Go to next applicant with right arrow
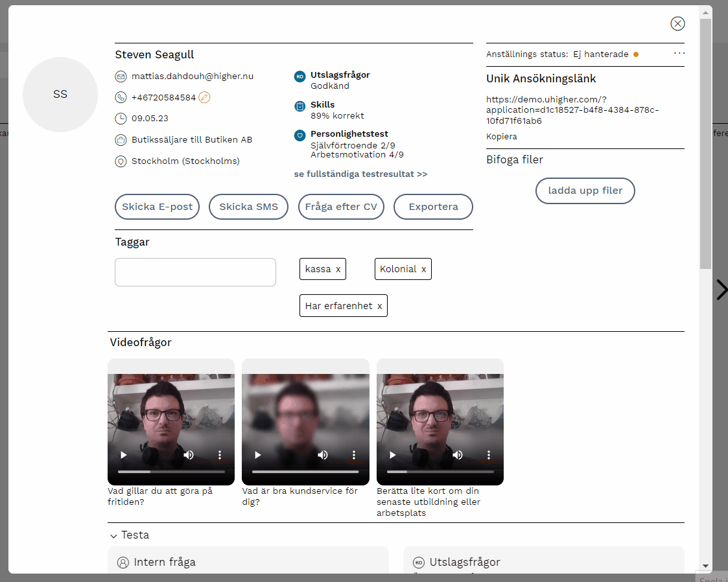728x582 pixels. coord(721,290)
